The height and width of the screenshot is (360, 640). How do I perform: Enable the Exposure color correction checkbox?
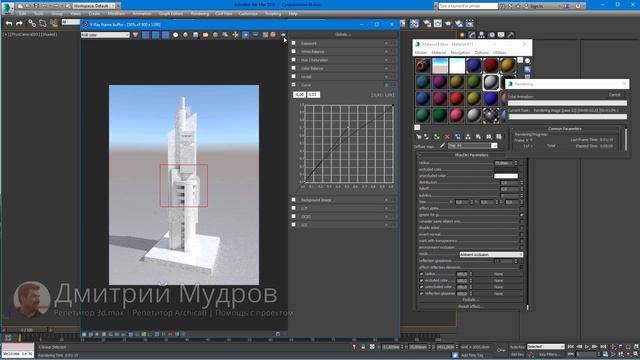coord(293,43)
